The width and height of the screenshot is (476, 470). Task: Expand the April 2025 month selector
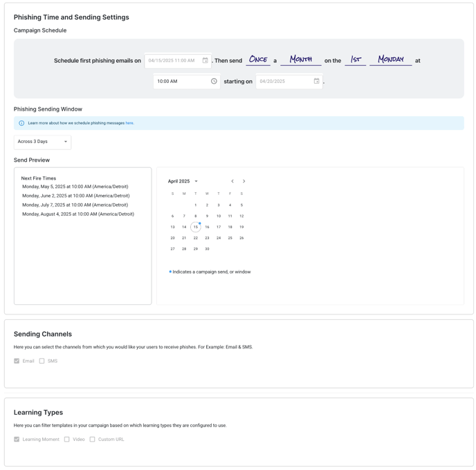[x=183, y=181]
